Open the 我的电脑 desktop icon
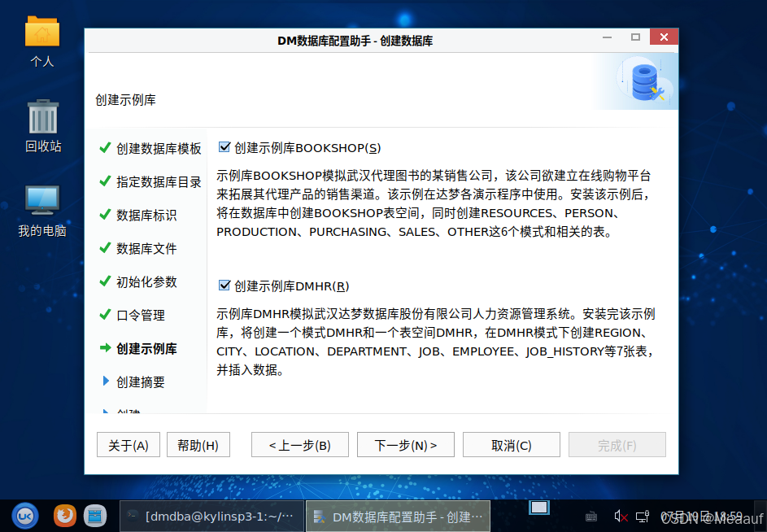 tap(42, 211)
